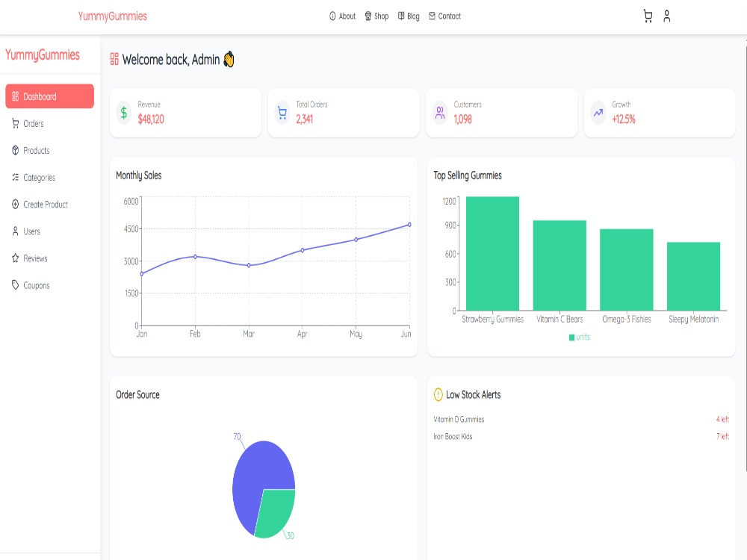
Task: Click the waving hand emoji
Action: click(229, 60)
